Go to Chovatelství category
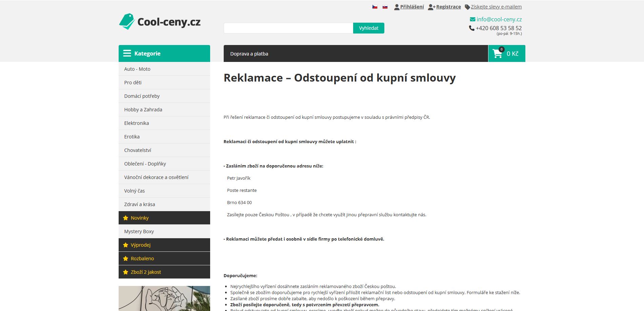The width and height of the screenshot is (644, 311). 164,150
